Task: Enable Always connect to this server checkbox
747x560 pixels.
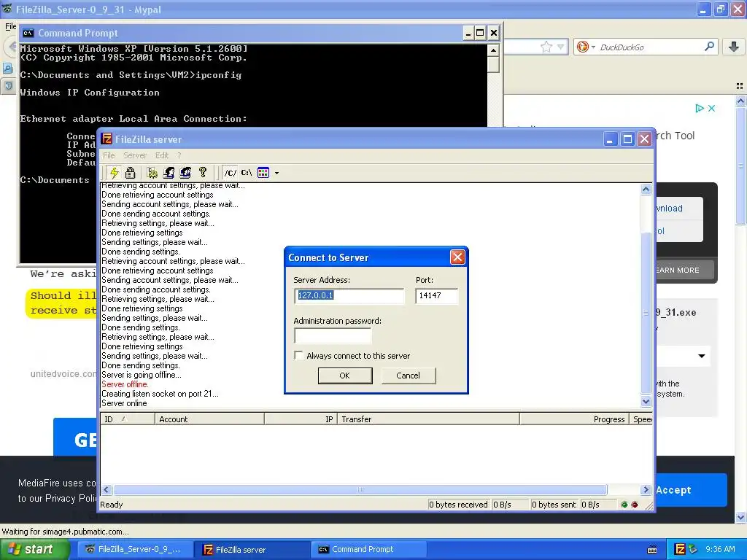Action: pos(298,356)
